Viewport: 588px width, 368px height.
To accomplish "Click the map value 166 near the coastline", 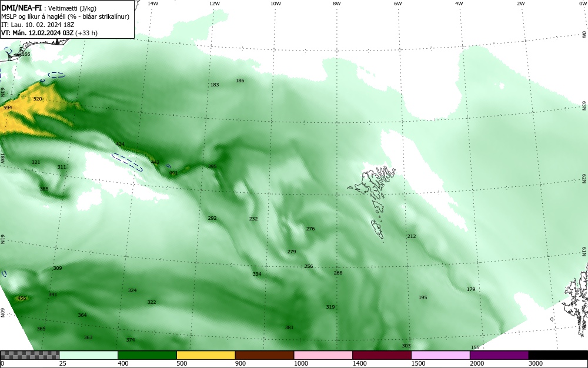I will click(25, 54).
